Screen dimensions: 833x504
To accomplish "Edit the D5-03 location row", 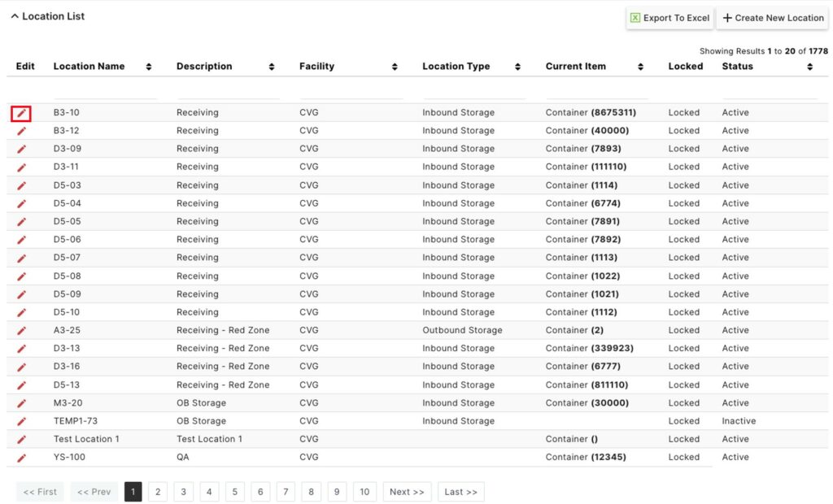I will click(21, 185).
